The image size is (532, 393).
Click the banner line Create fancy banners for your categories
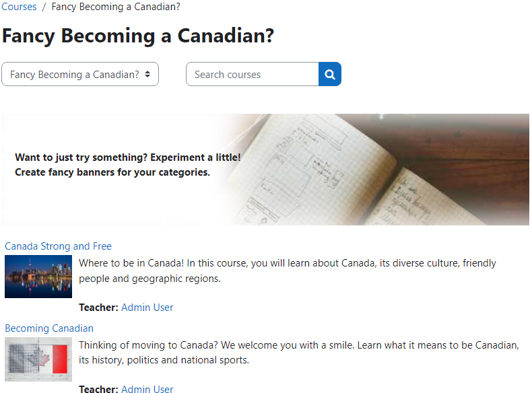coord(112,172)
